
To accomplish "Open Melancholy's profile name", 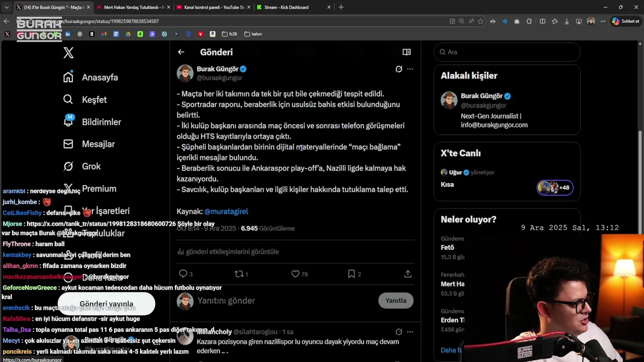I will click(x=214, y=332).
